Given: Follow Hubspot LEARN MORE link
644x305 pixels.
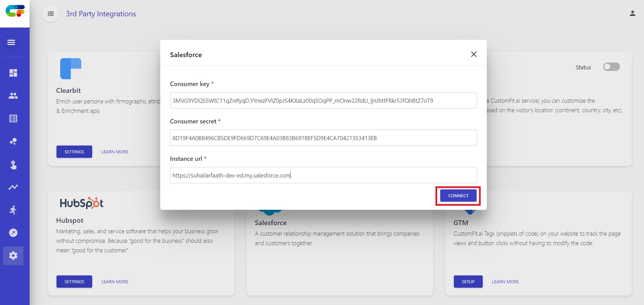Looking at the screenshot, I should (x=115, y=282).
